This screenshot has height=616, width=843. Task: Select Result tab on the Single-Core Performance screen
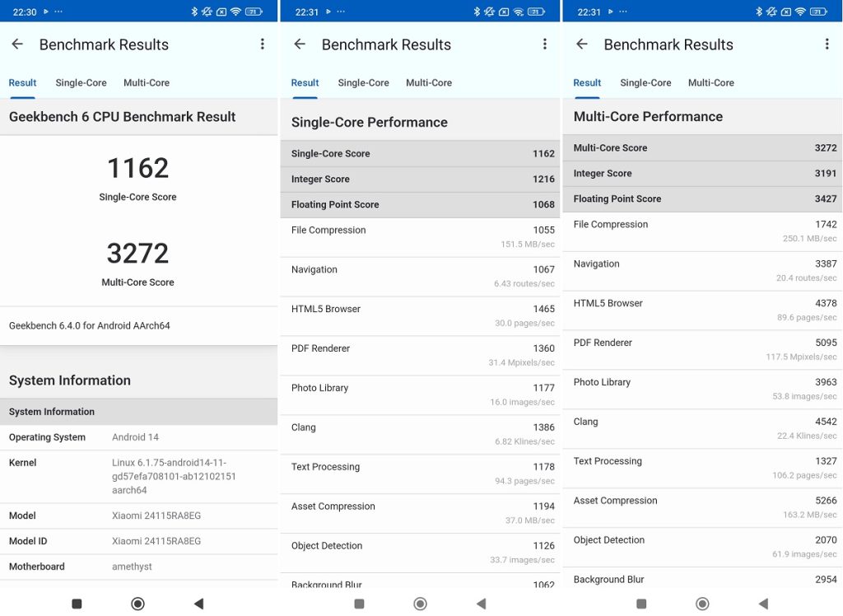click(305, 83)
